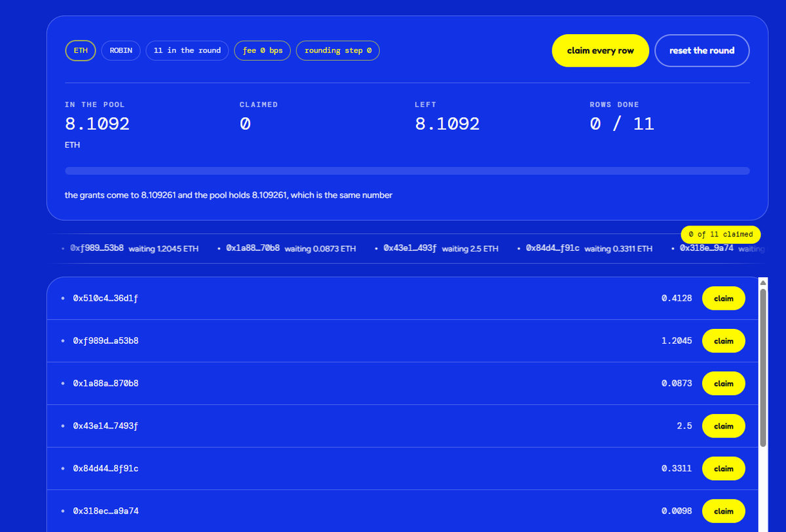Click the '11 in the round' chip
The image size is (786, 532).
(187, 50)
